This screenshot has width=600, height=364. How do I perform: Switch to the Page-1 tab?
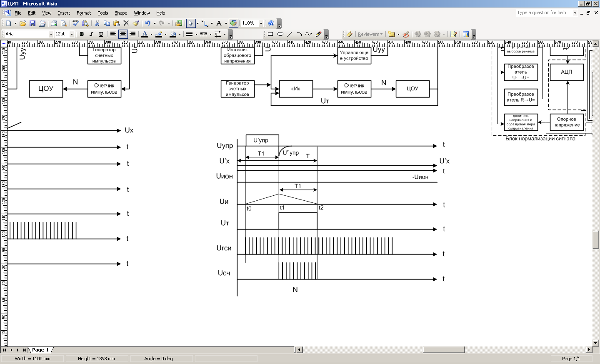[40, 350]
